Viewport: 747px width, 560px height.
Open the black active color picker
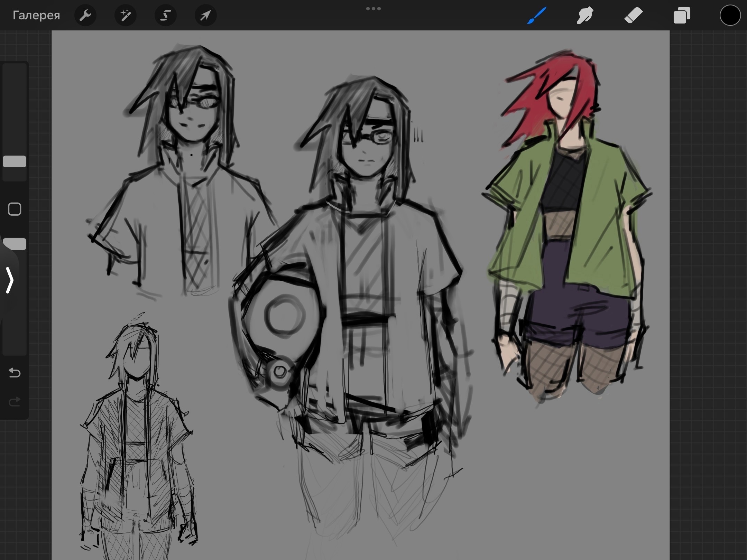click(x=730, y=15)
